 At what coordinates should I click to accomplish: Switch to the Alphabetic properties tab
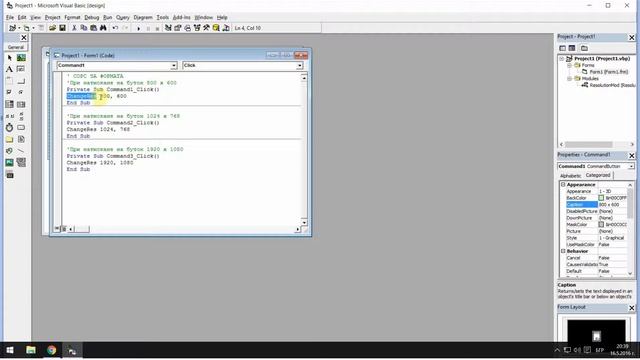point(571,176)
